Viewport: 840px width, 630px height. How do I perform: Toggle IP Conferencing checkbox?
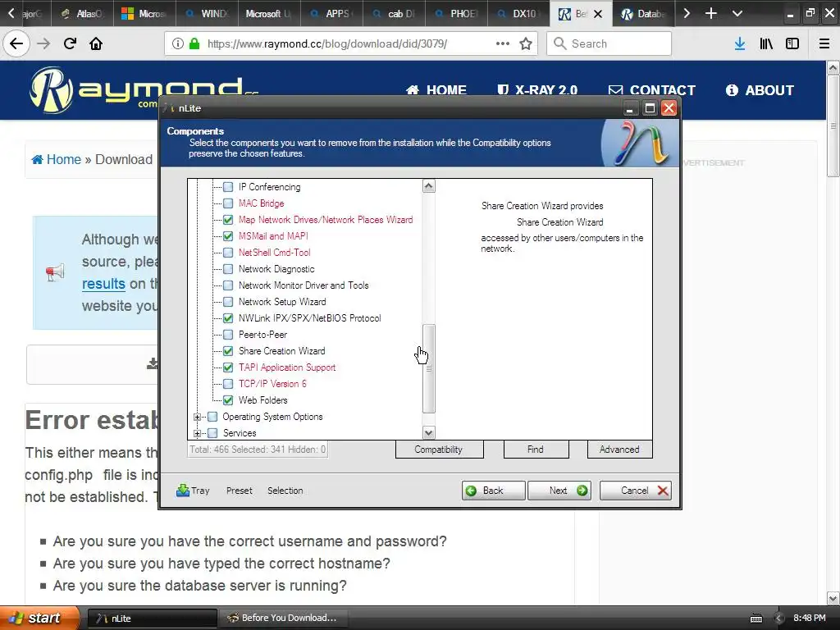(x=228, y=187)
